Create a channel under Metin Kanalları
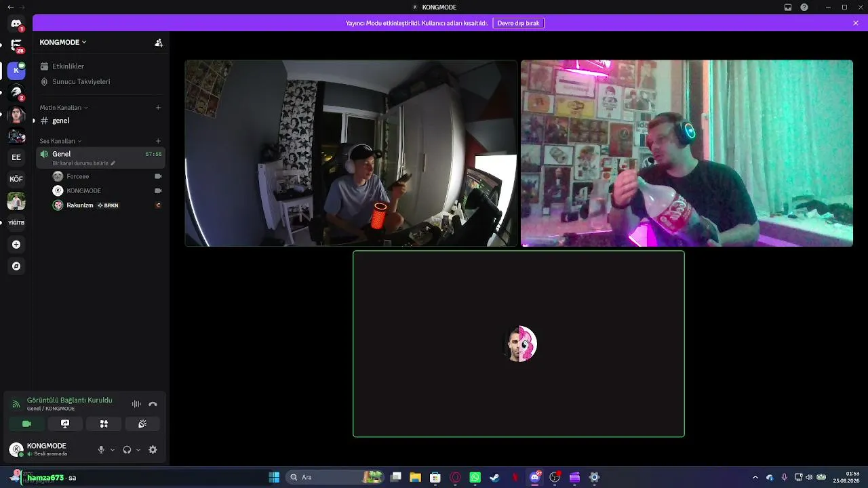The width and height of the screenshot is (868, 488). [x=158, y=107]
